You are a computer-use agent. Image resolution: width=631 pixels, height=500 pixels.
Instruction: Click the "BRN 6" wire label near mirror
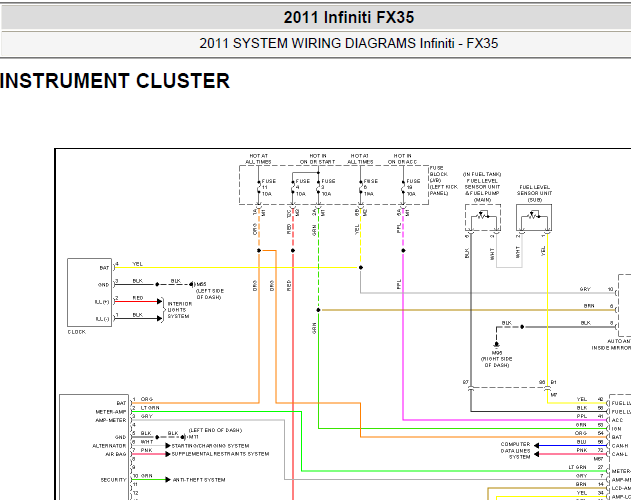[x=598, y=306]
